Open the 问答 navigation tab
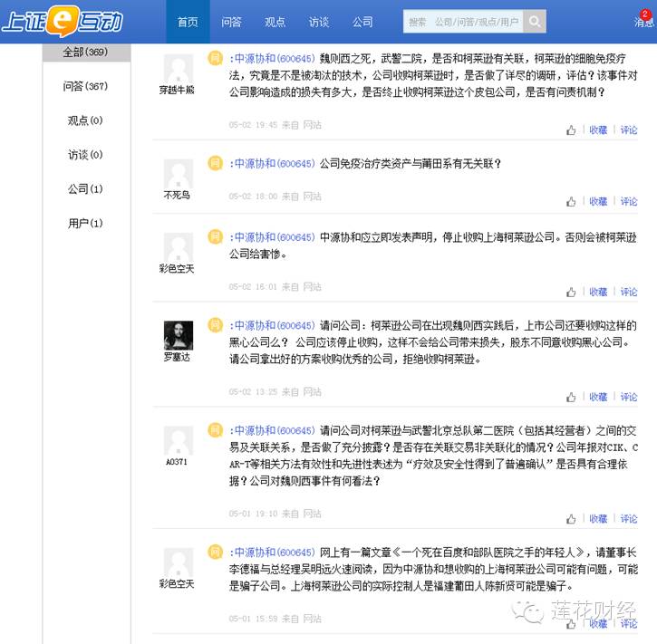This screenshot has width=657, height=644. 231,22
